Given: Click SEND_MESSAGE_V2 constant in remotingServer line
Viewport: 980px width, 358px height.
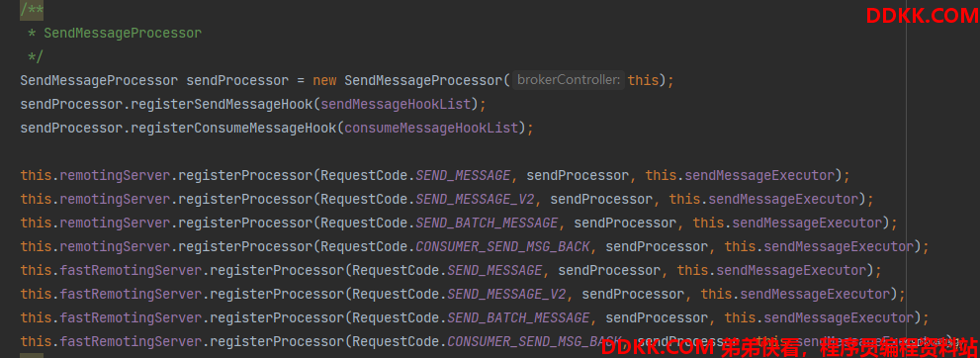Looking at the screenshot, I should 475,200.
